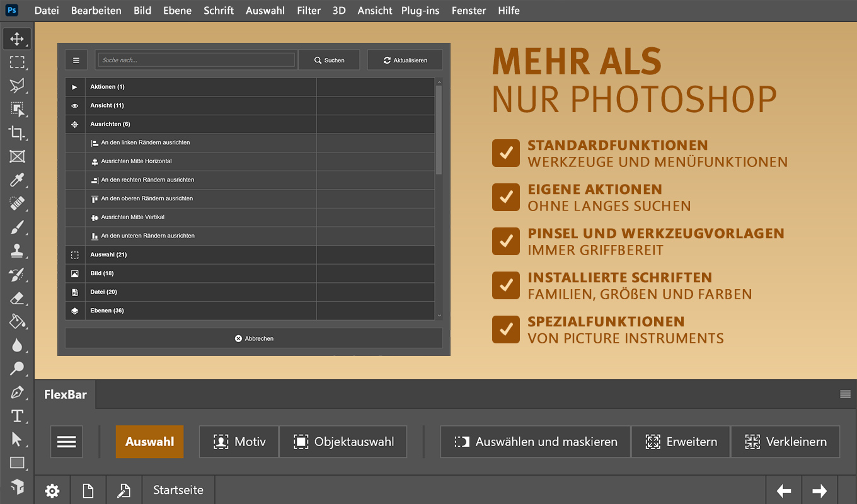Select the Eyedropper tool
The height and width of the screenshot is (504, 857).
point(17,180)
